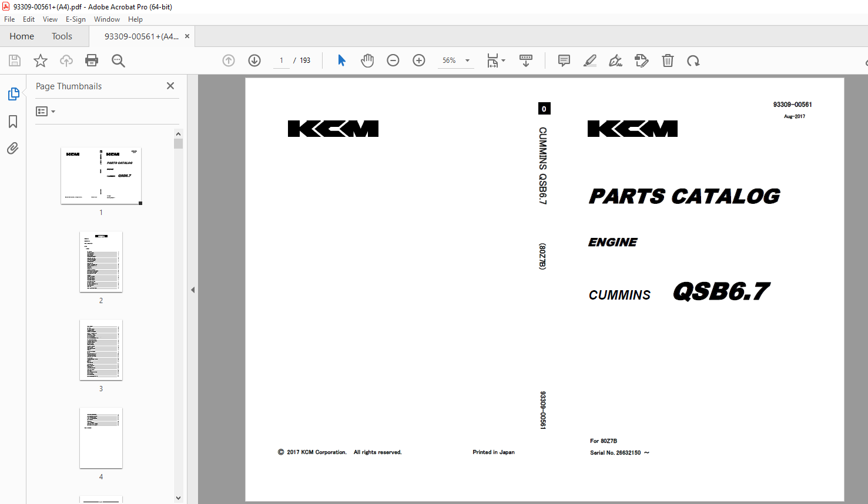Select the 93309-00561+(A4... document tab
868x504 pixels.
pos(142,36)
